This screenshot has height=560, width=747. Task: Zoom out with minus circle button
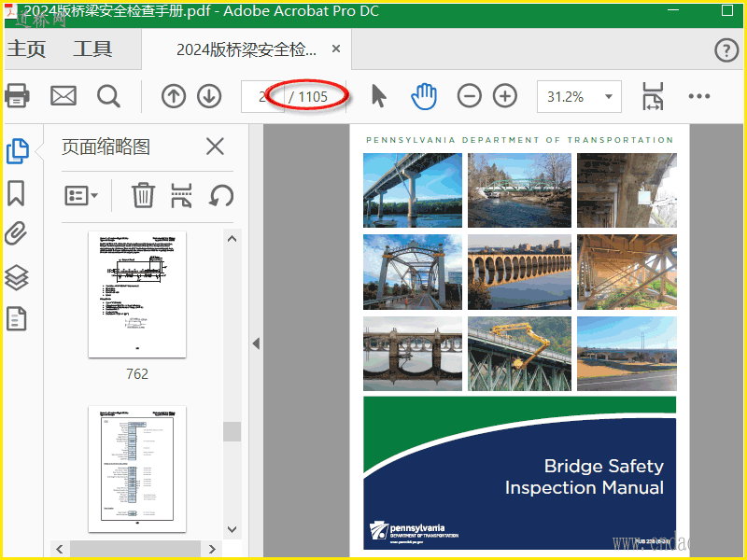click(x=470, y=96)
